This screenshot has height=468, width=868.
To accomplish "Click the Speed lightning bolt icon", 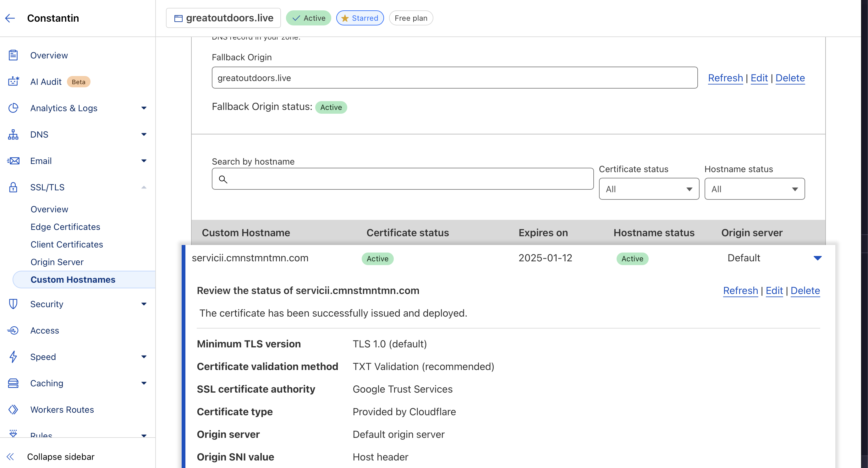I will [13, 356].
